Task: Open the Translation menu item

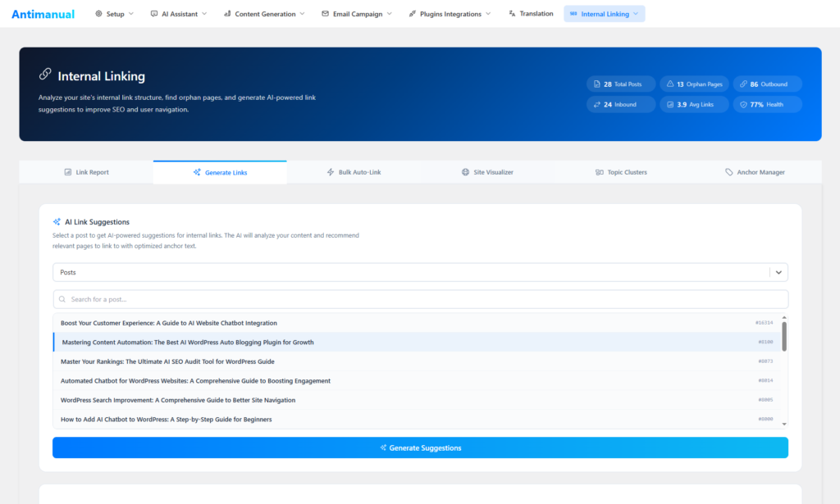Action: click(530, 13)
